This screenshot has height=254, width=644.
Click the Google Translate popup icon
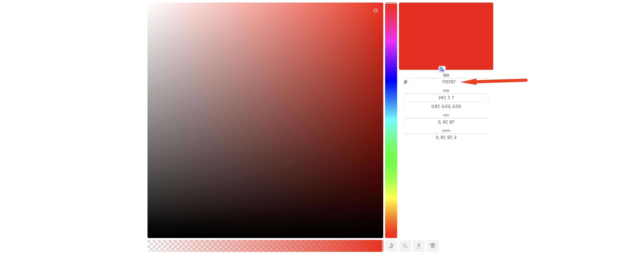click(442, 69)
